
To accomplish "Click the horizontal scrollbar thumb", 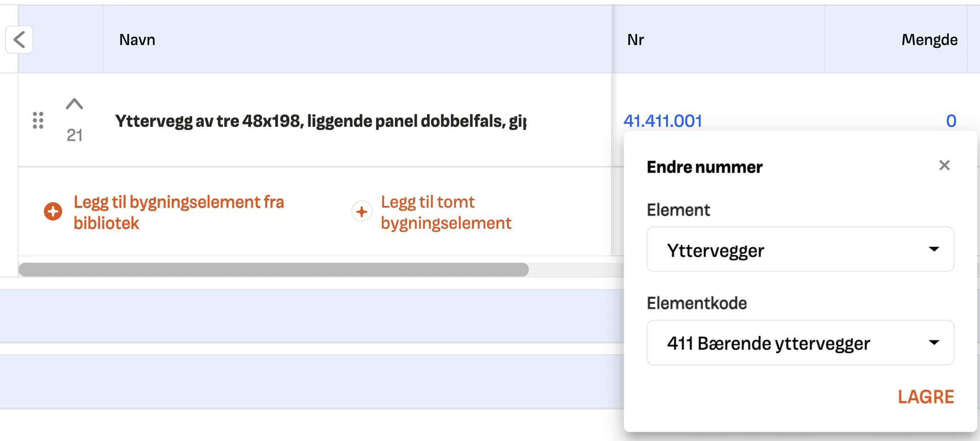I will (273, 270).
